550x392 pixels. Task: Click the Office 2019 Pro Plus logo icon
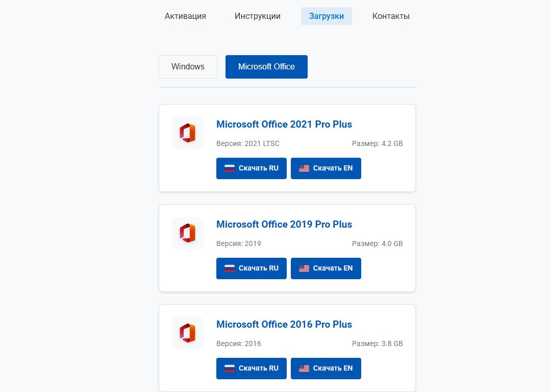click(188, 233)
